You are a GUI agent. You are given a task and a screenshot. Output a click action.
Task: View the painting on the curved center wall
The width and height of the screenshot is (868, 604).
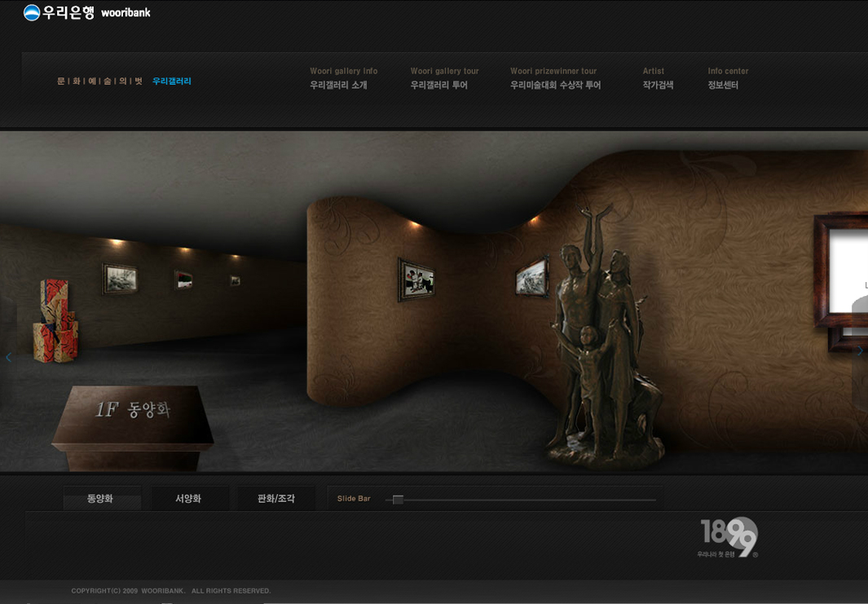click(416, 280)
